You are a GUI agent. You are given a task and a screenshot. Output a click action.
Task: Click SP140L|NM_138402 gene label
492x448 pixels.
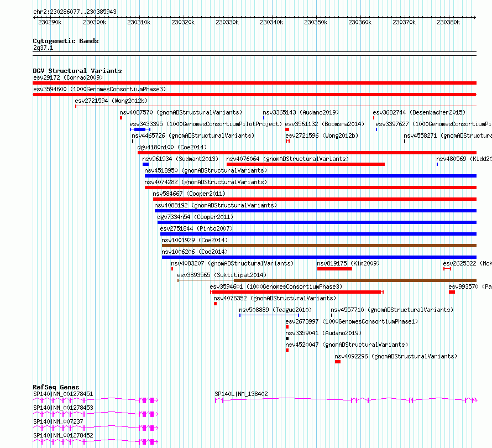[241, 394]
